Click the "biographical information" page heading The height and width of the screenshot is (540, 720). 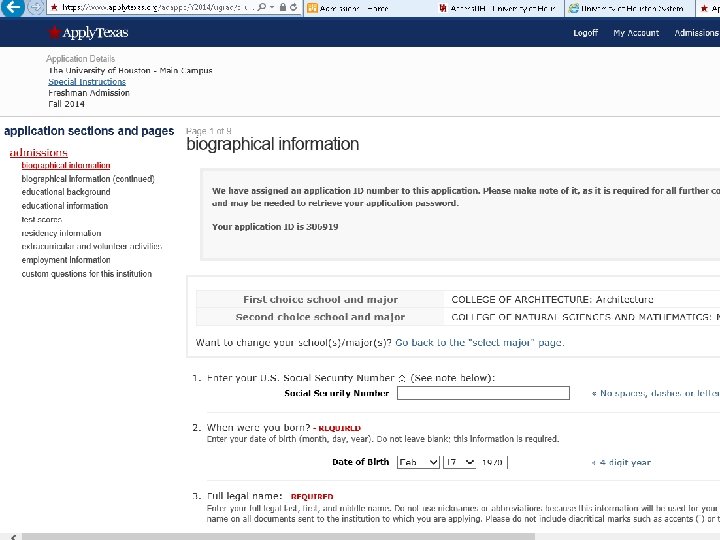pyautogui.click(x=272, y=144)
